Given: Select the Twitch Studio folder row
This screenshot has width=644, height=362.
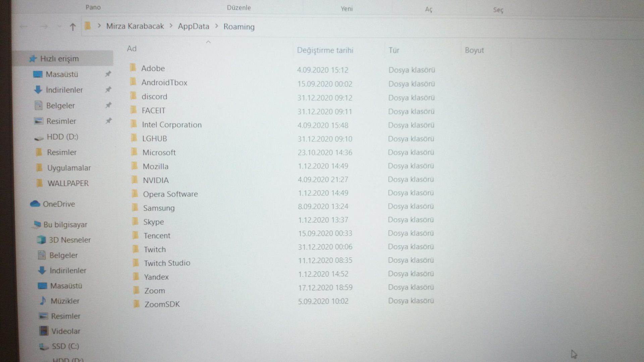Looking at the screenshot, I should tap(167, 263).
